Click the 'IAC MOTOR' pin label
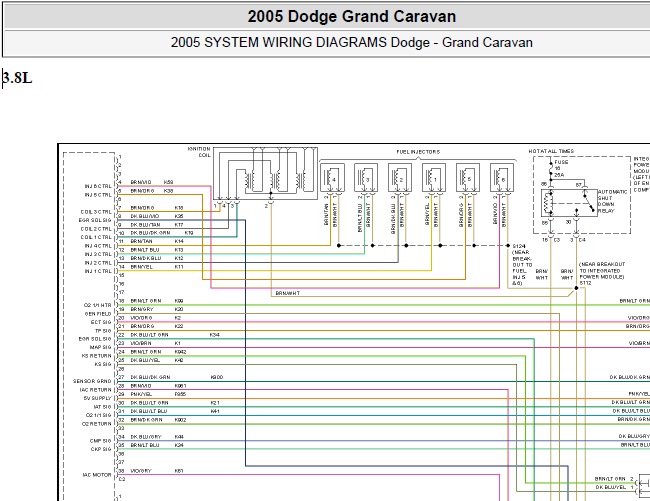This screenshot has height=501, width=650. click(x=97, y=475)
